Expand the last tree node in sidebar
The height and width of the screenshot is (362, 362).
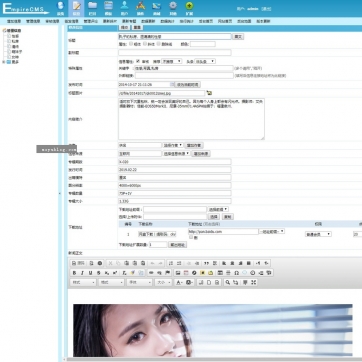(x=4, y=62)
